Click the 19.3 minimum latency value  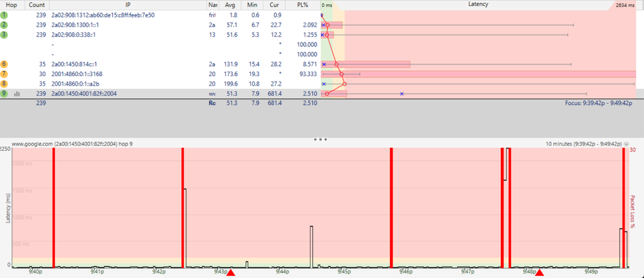(254, 74)
